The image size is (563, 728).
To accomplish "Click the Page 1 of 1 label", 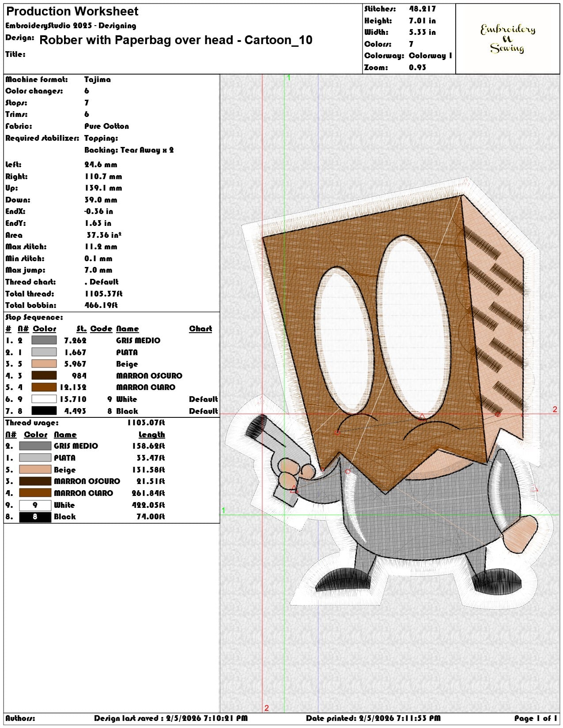I will [x=536, y=718].
